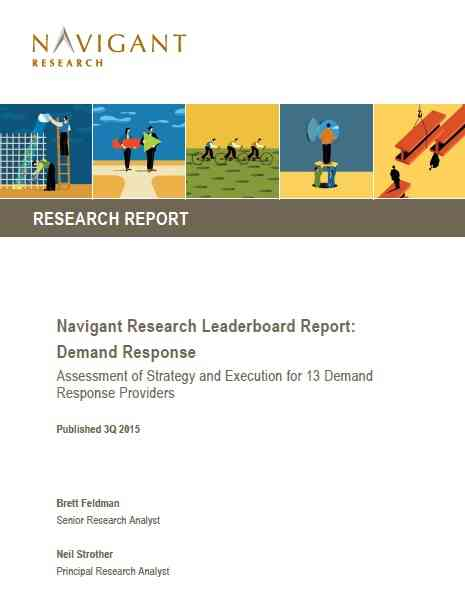Viewport: 465px width, 597px height.
Task: Click the two people with arrows illustration
Action: (139, 151)
